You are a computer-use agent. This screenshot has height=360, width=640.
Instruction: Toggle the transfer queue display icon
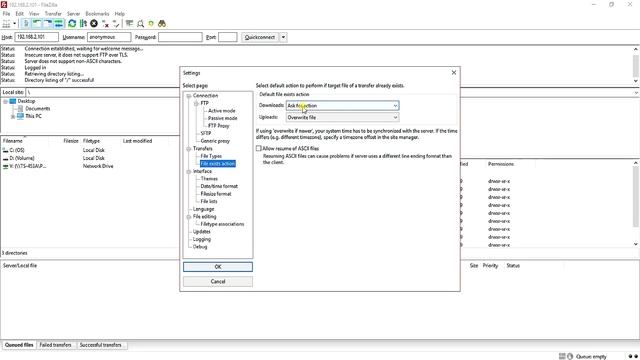point(58,24)
